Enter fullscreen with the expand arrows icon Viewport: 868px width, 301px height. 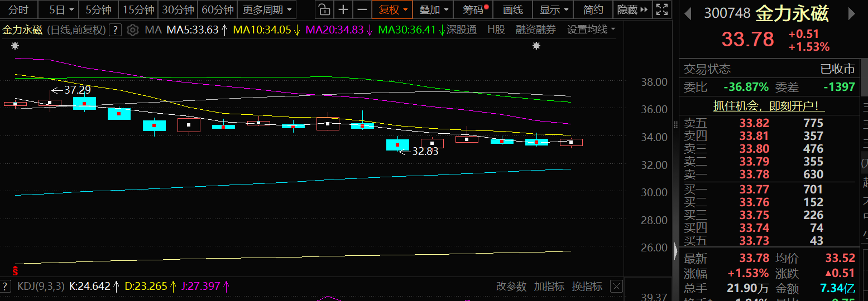[661, 9]
